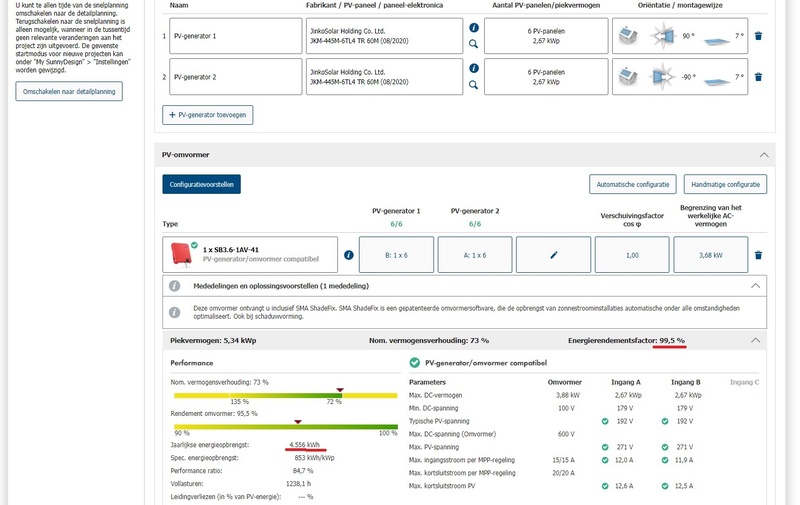800x505 pixels.
Task: Click cos φ value 1,00 field
Action: tap(632, 255)
